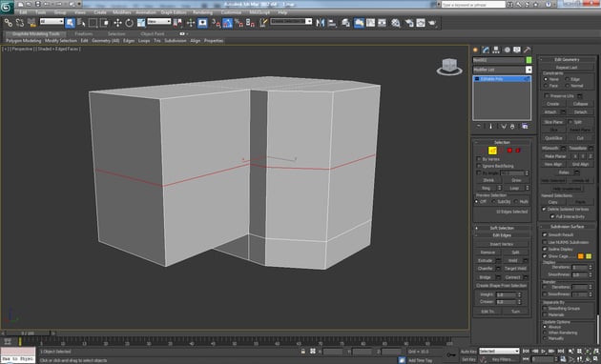
Task: Click the Chamfer button
Action: 486,269
